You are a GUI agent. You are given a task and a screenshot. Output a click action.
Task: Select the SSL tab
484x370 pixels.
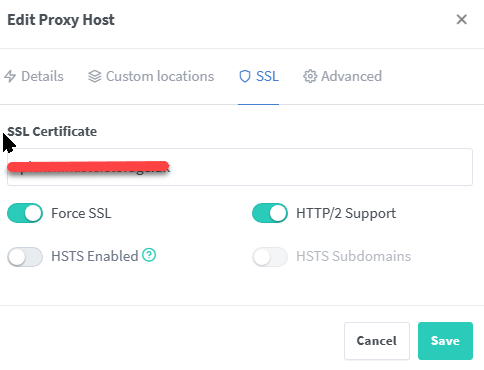(x=259, y=76)
